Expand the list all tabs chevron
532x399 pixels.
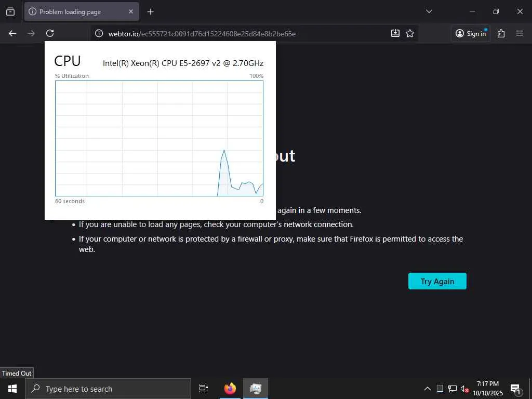pos(429,11)
